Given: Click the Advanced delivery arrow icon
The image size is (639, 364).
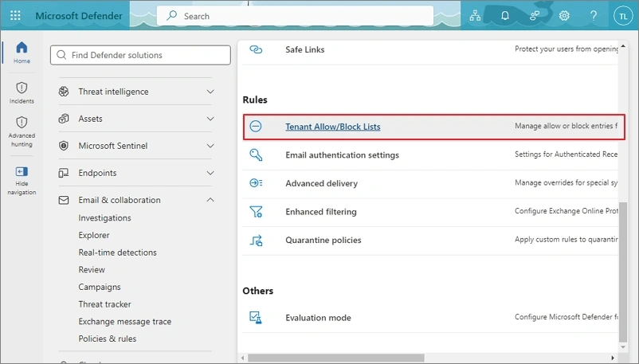Looking at the screenshot, I should coord(256,183).
